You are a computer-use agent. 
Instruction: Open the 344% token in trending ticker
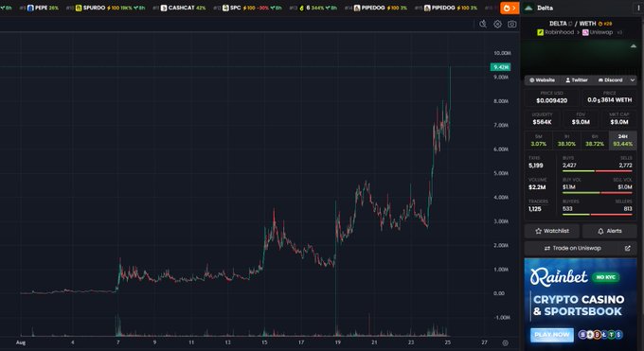313,8
